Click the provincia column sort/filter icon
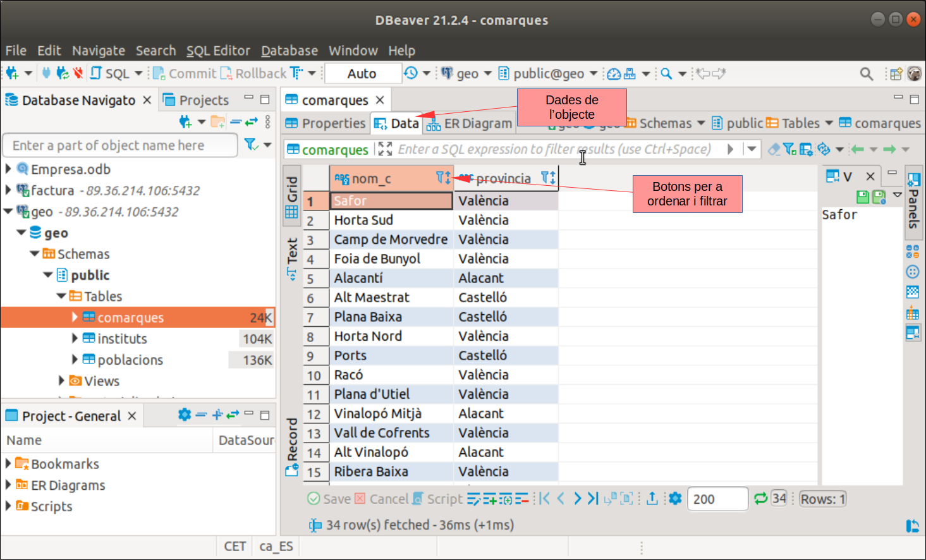This screenshot has width=926, height=560. [548, 178]
